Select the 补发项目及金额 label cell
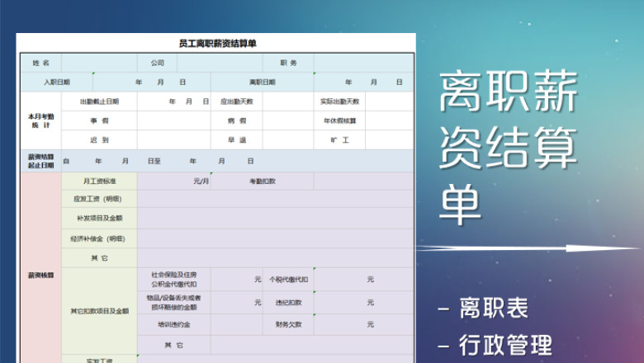Image resolution: width=644 pixels, height=363 pixels. 99,218
